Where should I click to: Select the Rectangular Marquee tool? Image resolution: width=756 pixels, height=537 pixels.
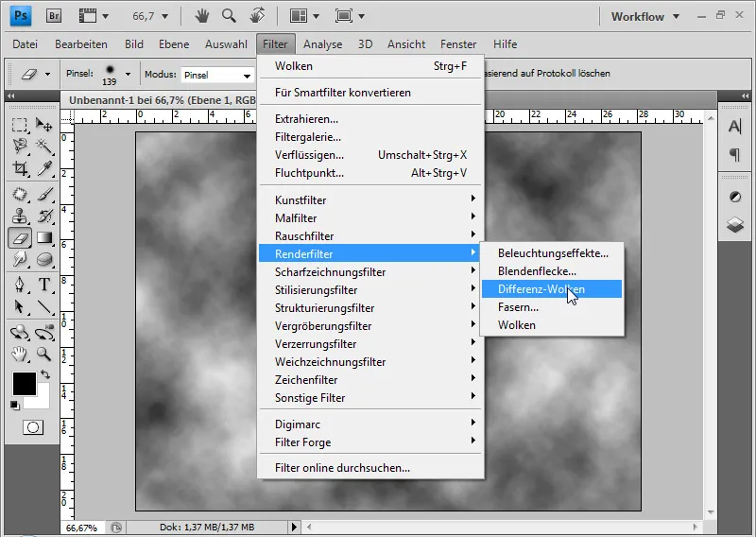click(19, 125)
